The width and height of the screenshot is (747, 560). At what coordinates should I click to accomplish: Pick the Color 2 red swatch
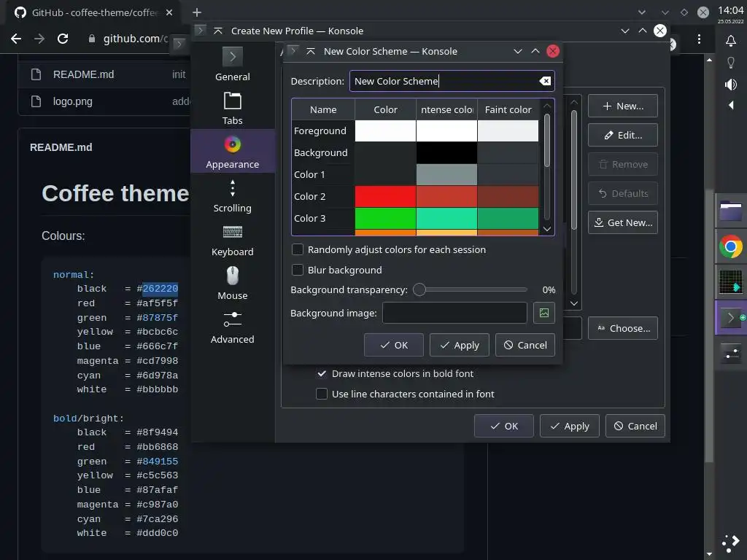tap(385, 197)
